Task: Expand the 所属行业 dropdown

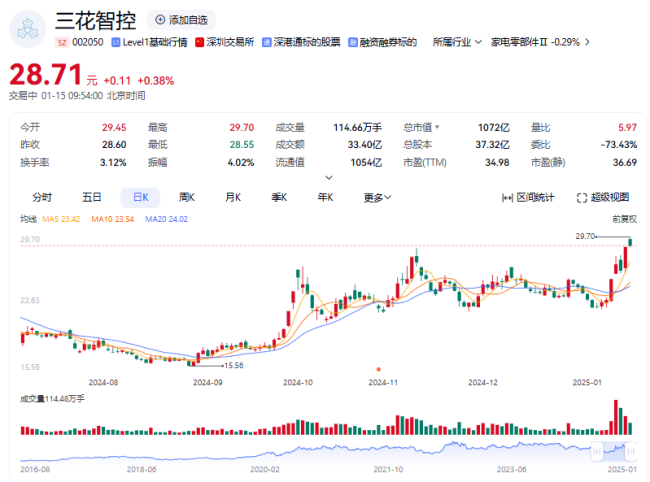Action: (457, 42)
